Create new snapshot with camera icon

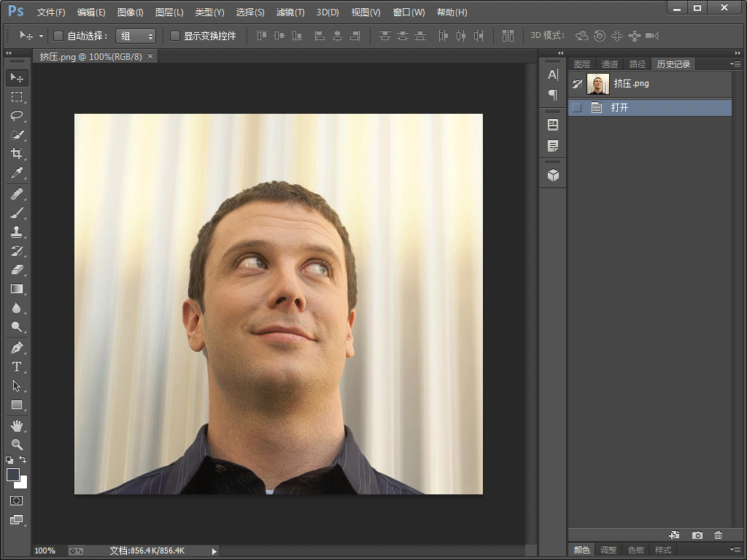coord(697,535)
